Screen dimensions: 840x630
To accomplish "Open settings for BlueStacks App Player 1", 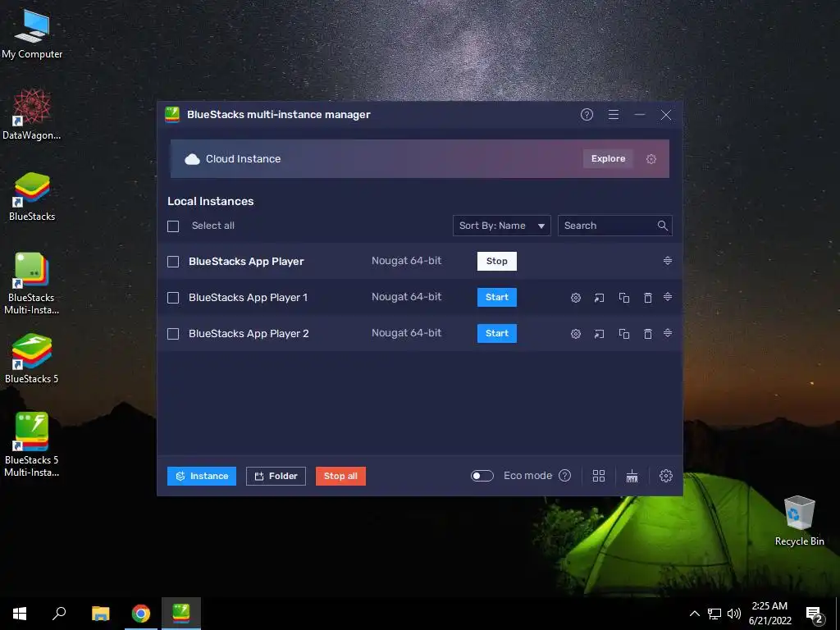I will (575, 297).
